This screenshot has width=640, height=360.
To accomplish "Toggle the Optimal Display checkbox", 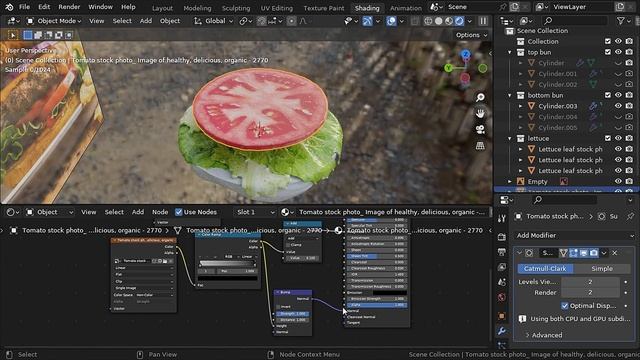I will (564, 306).
